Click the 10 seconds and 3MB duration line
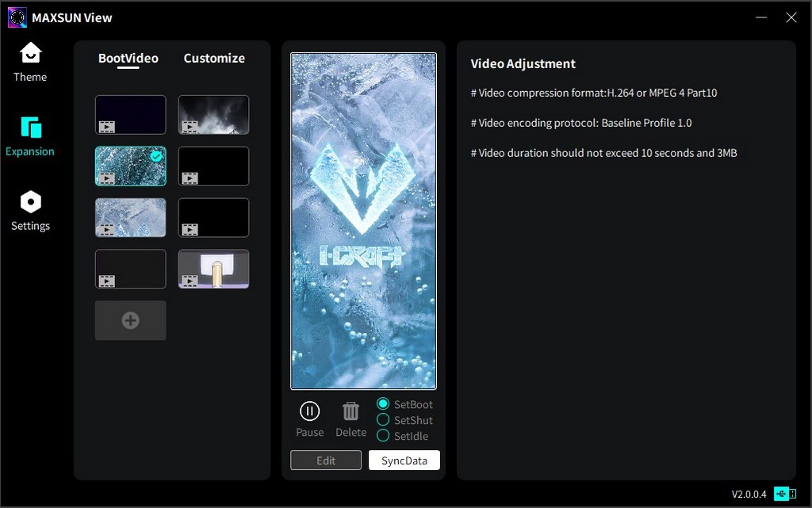This screenshot has width=812, height=508. 603,153
